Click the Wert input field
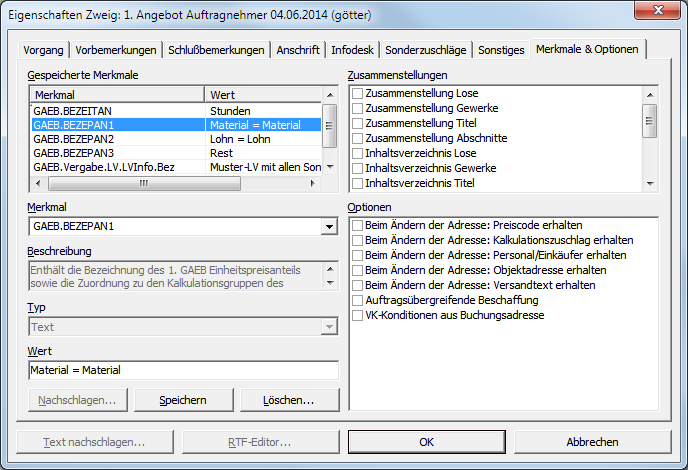Image resolution: width=688 pixels, height=470 pixels. pos(183,370)
